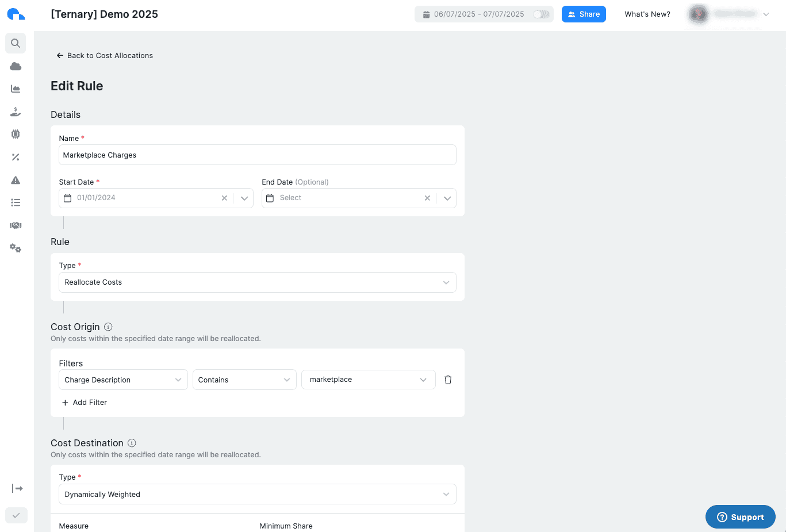Expand the user account menu chevron

pos(766,14)
